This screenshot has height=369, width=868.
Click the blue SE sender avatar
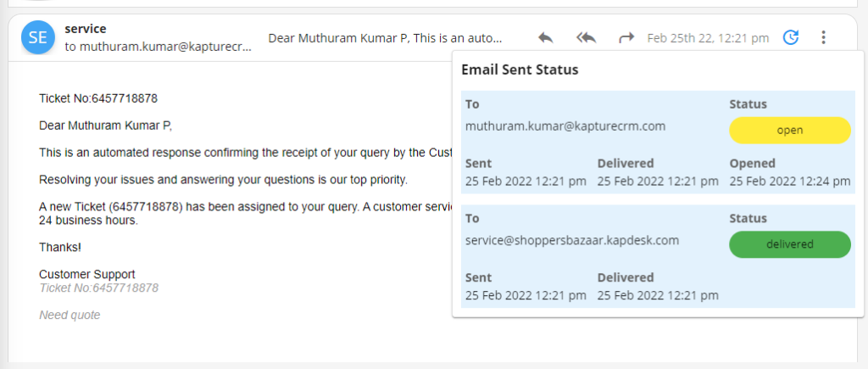pyautogui.click(x=37, y=37)
